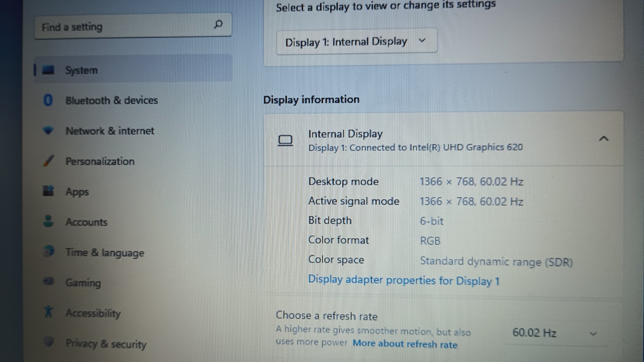Open Display adapter properties for Display 1
Viewport: 644px width, 362px height.
(404, 280)
